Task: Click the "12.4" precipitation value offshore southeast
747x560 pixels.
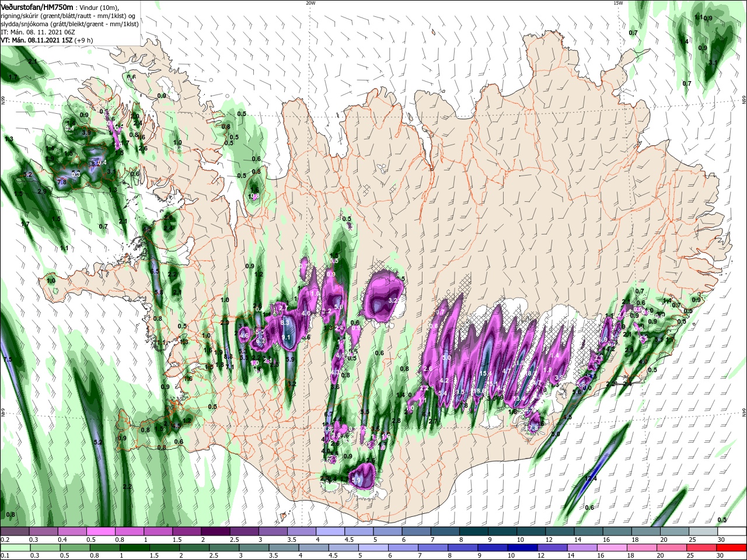Action: [591, 479]
